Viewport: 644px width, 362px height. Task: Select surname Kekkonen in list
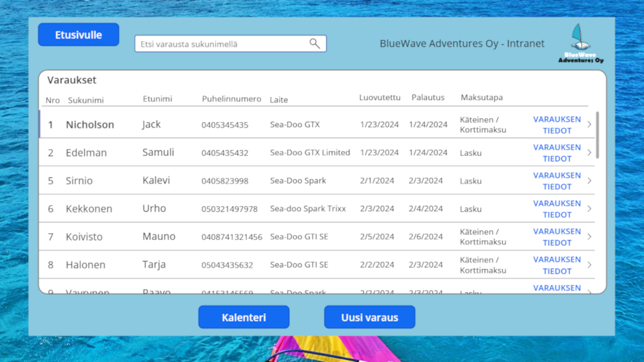(x=89, y=209)
